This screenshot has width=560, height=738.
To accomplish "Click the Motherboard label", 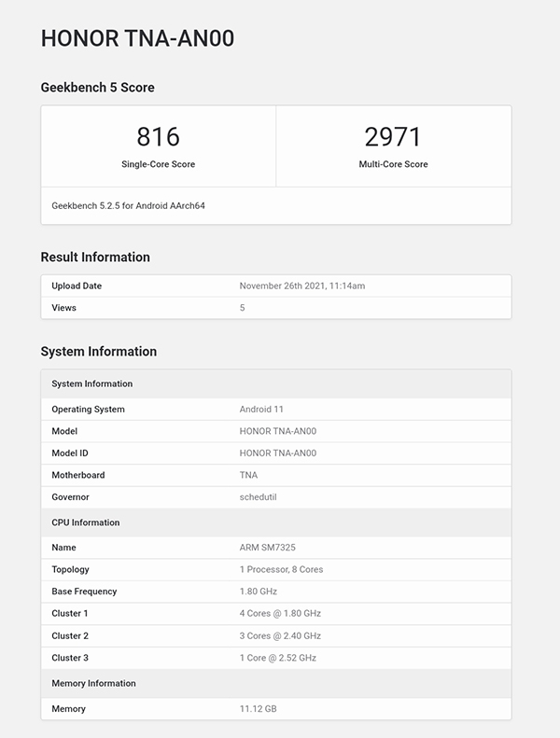I will [78, 475].
